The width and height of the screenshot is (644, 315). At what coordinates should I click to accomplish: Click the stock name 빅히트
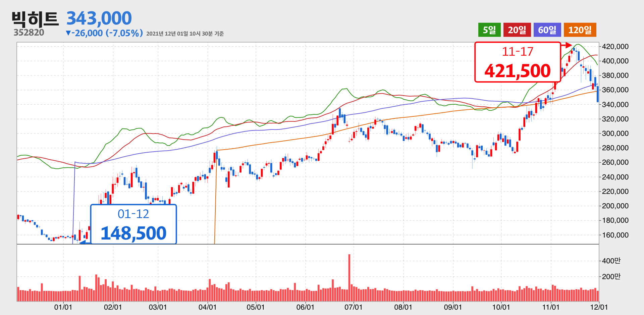click(35, 19)
